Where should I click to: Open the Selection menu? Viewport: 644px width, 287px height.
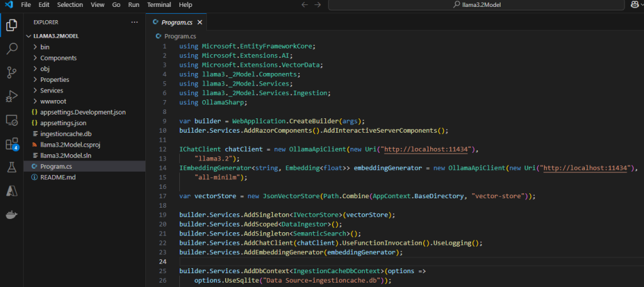[x=70, y=5]
